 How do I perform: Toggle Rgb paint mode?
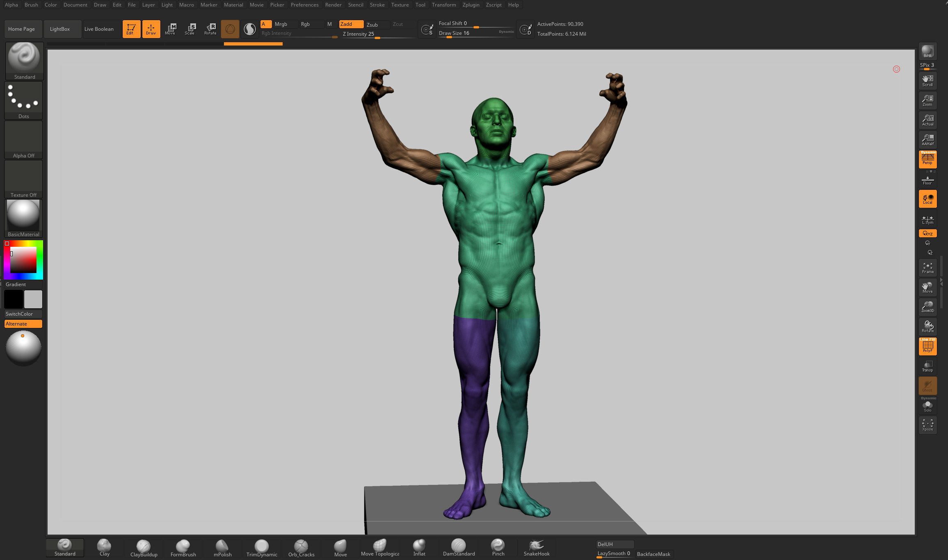[x=311, y=24]
